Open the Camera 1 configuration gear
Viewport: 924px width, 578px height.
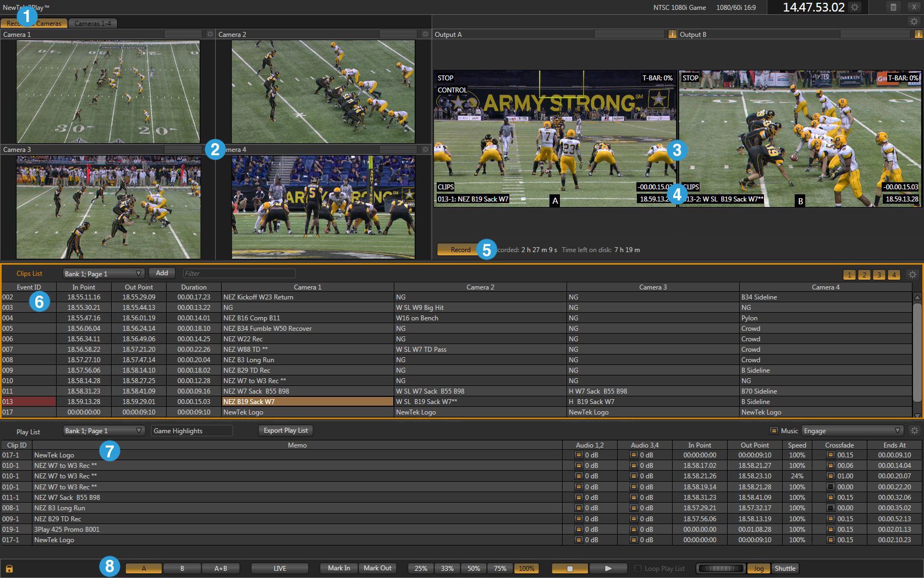pyautogui.click(x=210, y=34)
